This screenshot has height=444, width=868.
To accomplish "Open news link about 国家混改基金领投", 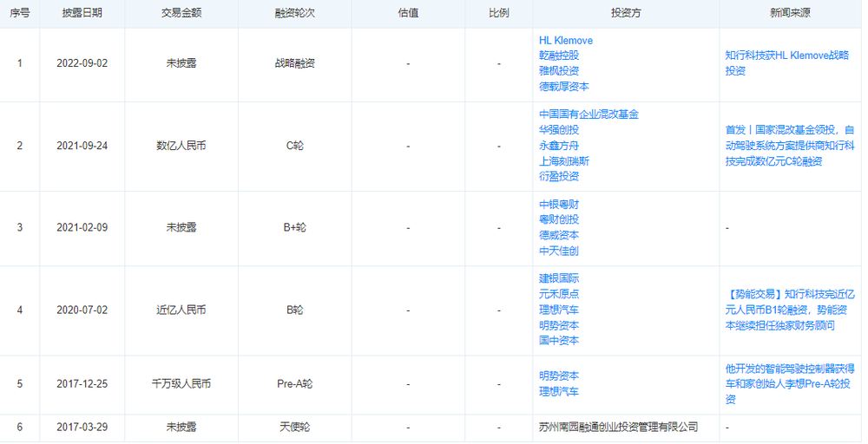I will click(x=790, y=146).
